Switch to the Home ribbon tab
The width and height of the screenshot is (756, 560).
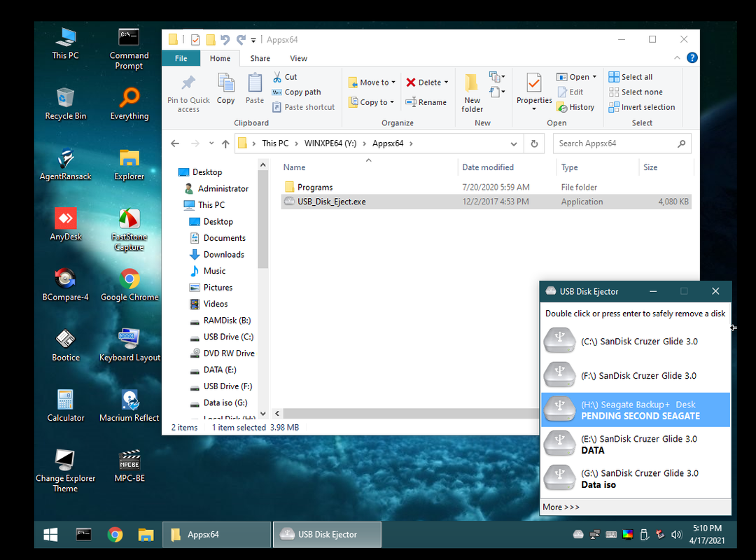pyautogui.click(x=220, y=58)
